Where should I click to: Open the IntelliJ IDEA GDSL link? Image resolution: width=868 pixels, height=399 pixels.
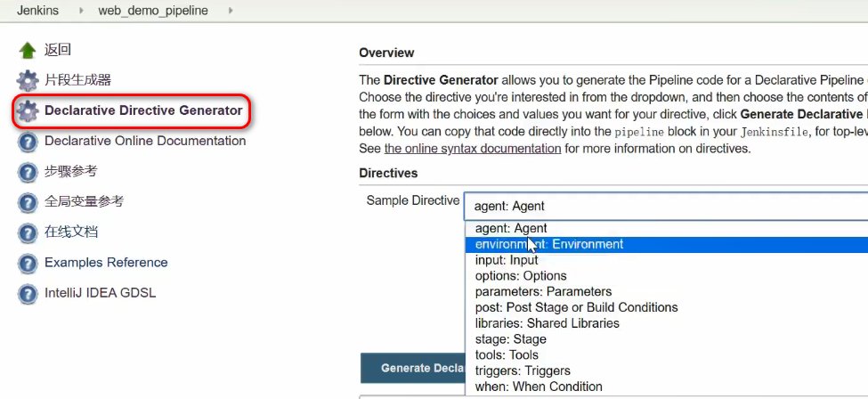tap(101, 293)
